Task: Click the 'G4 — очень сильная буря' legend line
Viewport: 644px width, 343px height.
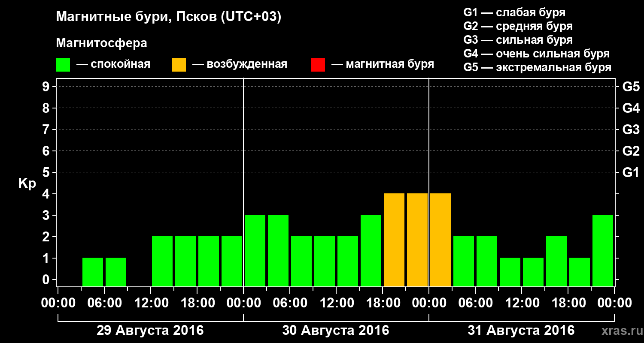Action: [537, 54]
